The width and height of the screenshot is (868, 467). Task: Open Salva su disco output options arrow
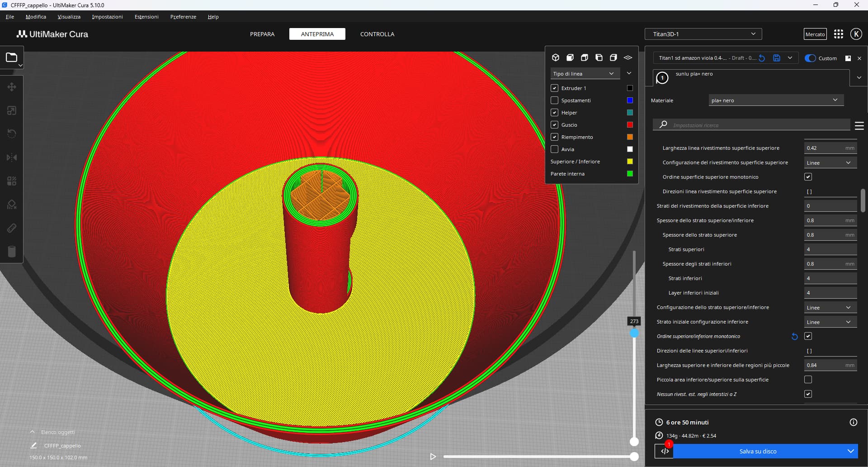pos(850,451)
